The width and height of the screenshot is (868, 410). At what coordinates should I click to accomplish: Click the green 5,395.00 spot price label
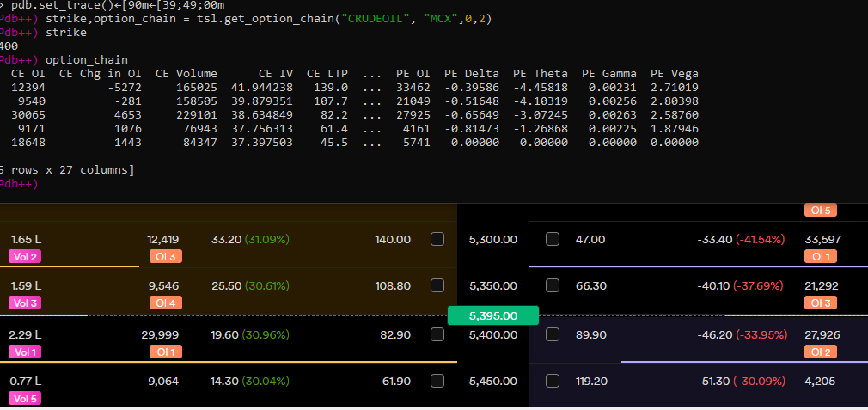pyautogui.click(x=492, y=315)
